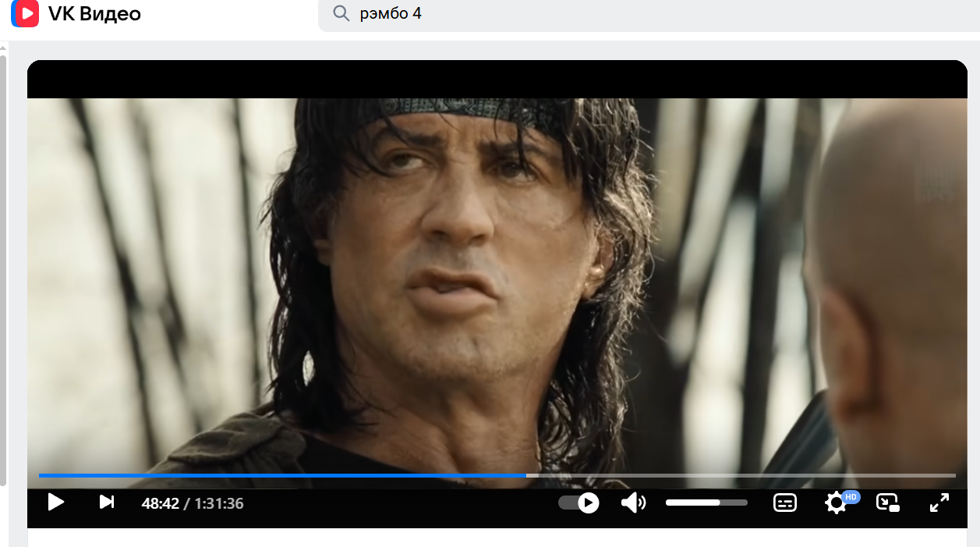Screen dimensions: 980x547
Task: Turn on subtitles icon
Action: click(x=785, y=503)
